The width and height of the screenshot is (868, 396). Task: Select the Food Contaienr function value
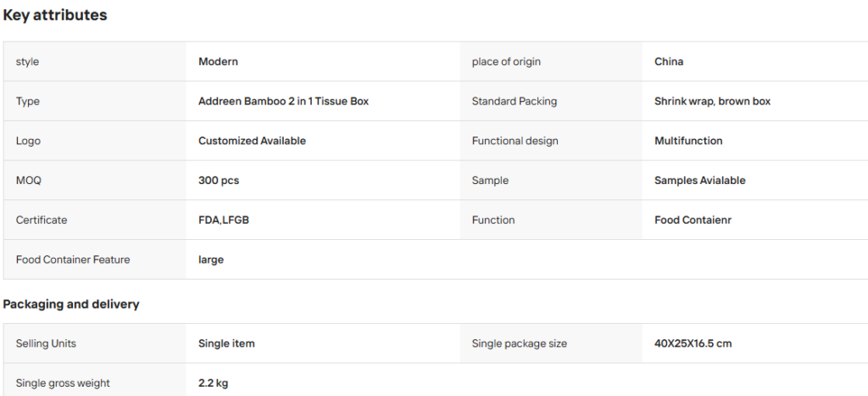(x=693, y=220)
